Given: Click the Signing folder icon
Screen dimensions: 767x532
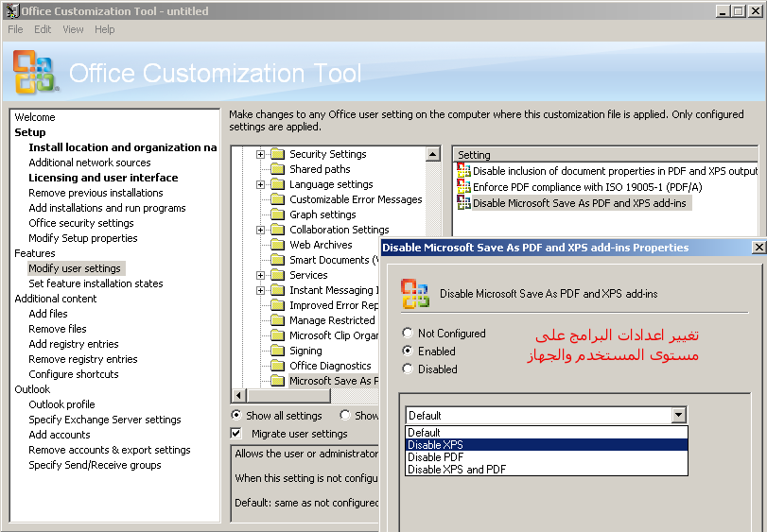Looking at the screenshot, I should pyautogui.click(x=278, y=352).
